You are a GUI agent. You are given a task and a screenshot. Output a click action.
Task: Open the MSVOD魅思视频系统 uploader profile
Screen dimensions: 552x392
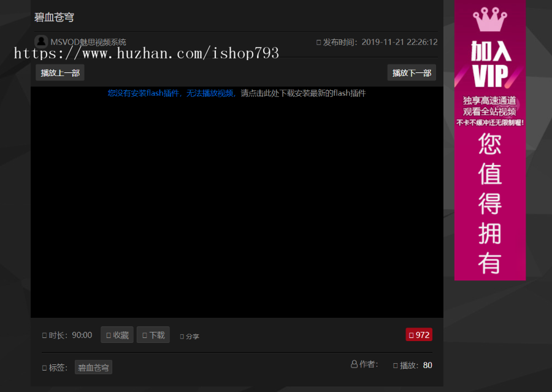tap(88, 42)
